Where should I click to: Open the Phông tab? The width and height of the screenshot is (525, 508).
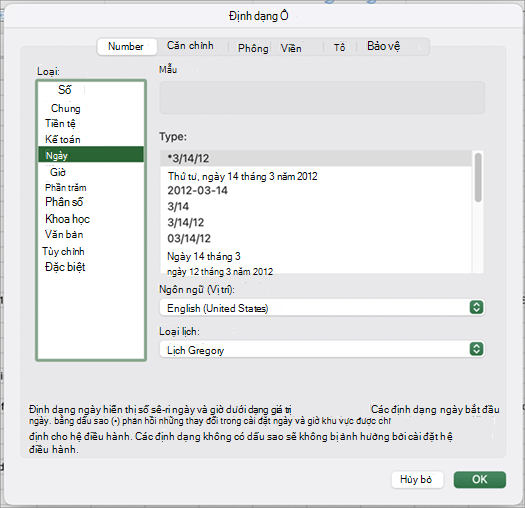(253, 48)
